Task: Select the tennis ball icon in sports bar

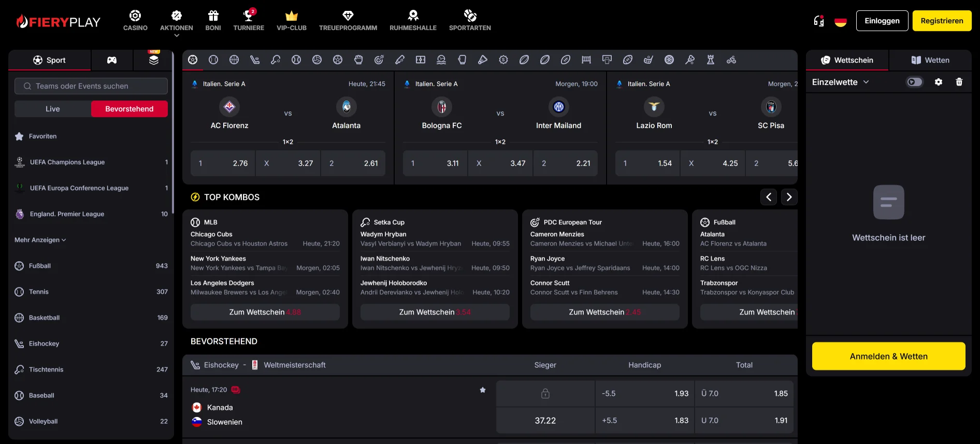Action: click(213, 60)
